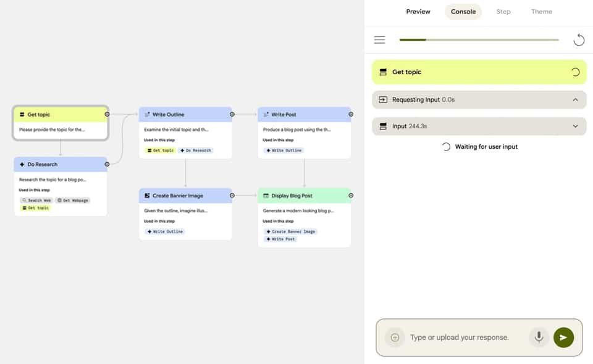Screen dimensions: 593x364
Task: Click the restart circular arrow icon
Action: [579, 39]
